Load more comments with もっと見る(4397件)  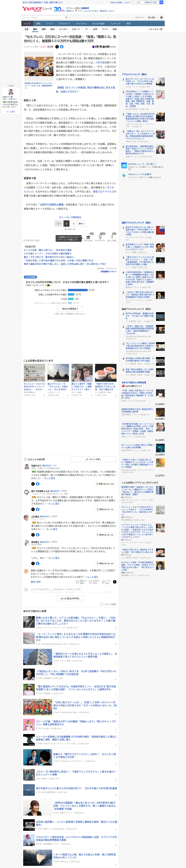pos(70,598)
